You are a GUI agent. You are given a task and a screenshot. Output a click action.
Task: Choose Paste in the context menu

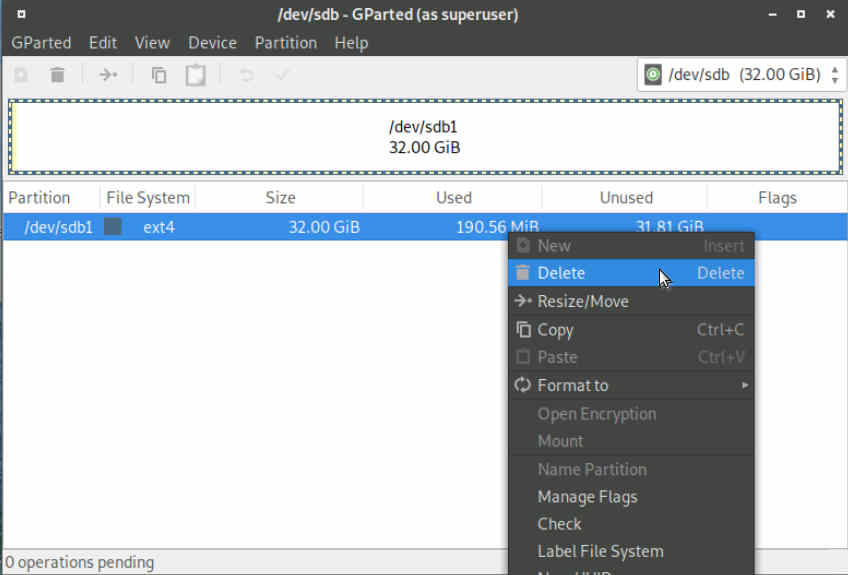[x=631, y=357]
